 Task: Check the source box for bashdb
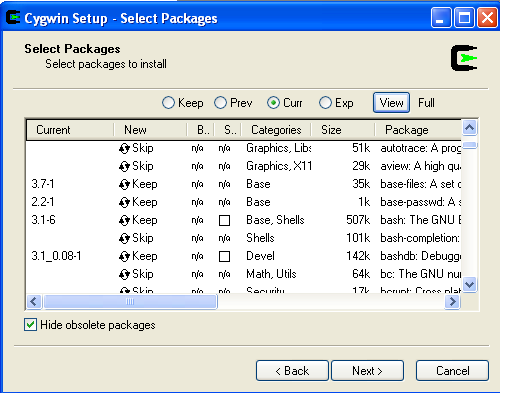(x=224, y=256)
